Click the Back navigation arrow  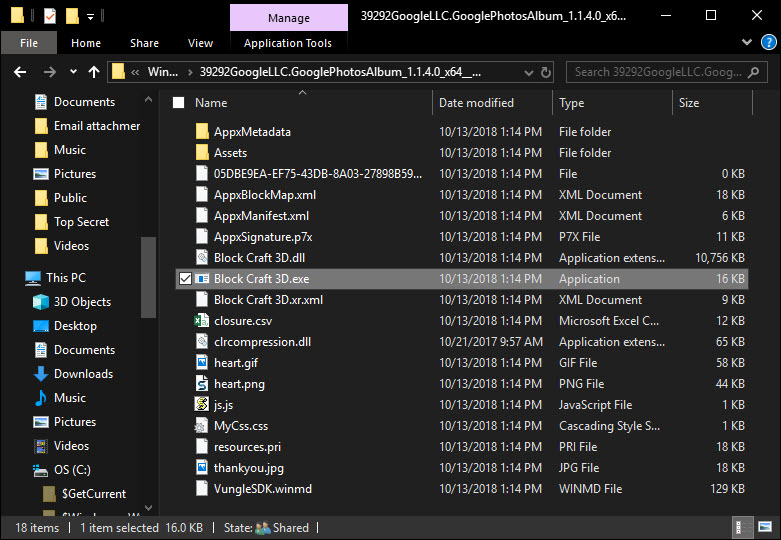tap(19, 72)
